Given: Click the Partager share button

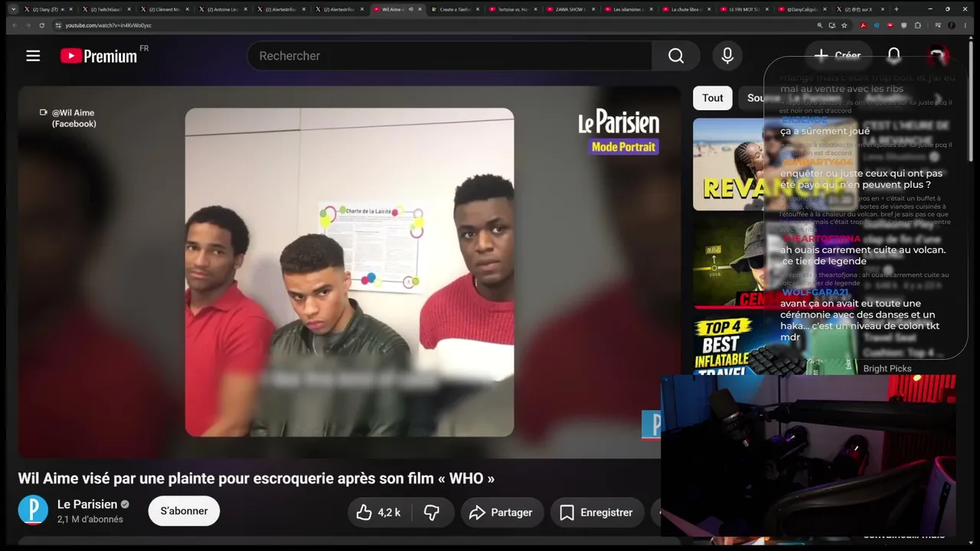Looking at the screenshot, I should [x=501, y=513].
